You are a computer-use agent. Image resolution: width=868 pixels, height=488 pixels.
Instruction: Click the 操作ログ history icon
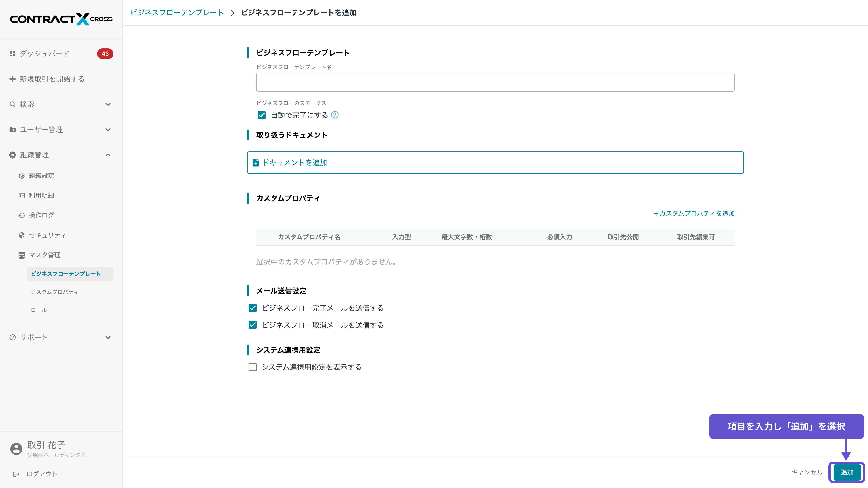21,215
